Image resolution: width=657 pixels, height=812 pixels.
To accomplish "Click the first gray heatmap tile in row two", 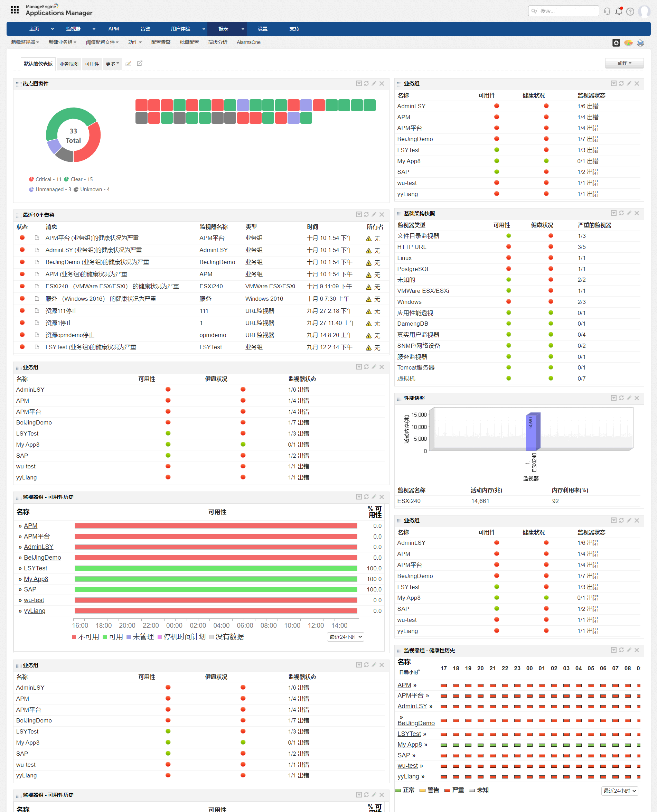I will point(142,118).
